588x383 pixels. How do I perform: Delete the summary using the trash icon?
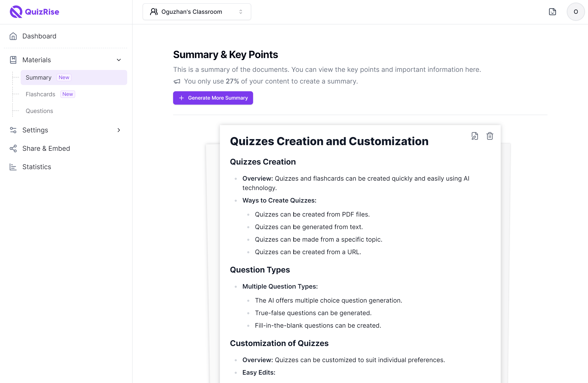pos(490,136)
